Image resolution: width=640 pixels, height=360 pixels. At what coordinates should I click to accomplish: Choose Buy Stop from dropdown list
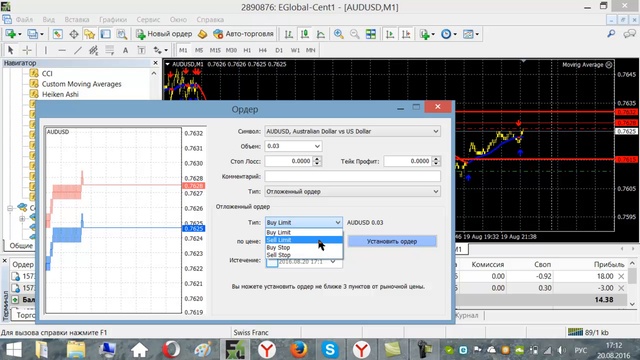tap(304, 247)
